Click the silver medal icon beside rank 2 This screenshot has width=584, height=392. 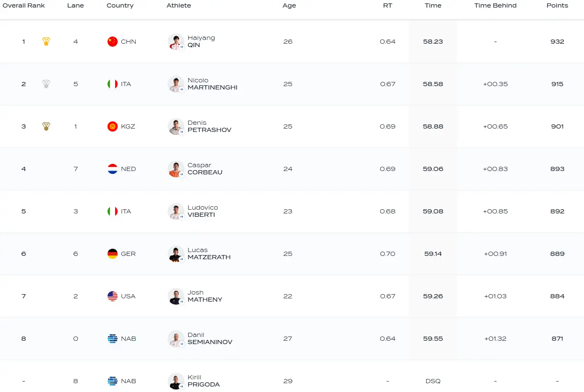[x=46, y=84]
